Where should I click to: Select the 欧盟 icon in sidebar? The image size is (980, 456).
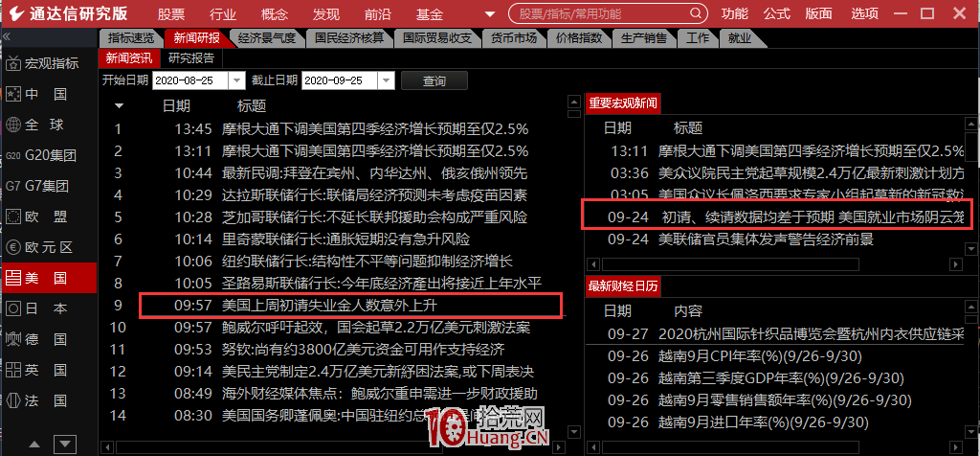[13, 217]
